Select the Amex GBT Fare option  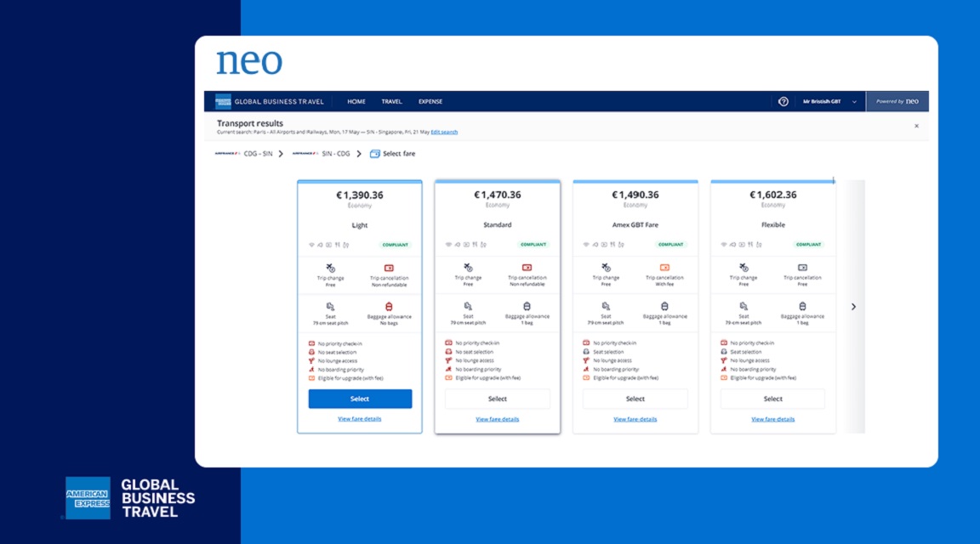click(x=635, y=399)
